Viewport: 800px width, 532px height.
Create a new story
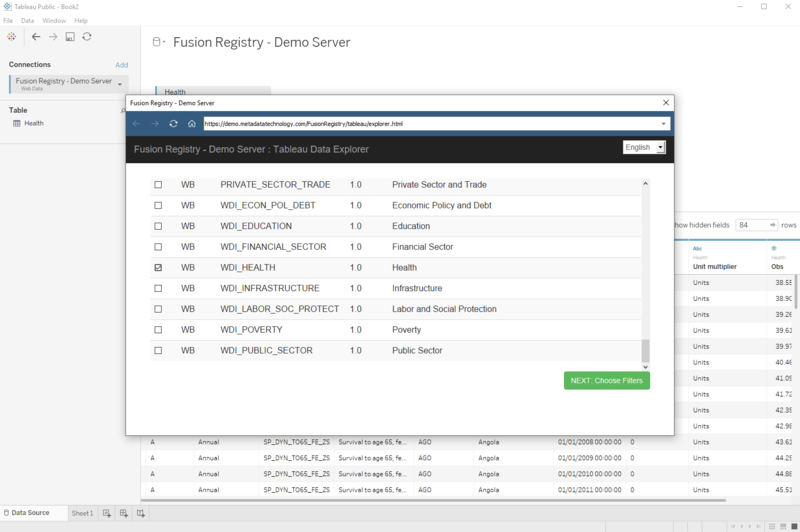click(x=141, y=513)
